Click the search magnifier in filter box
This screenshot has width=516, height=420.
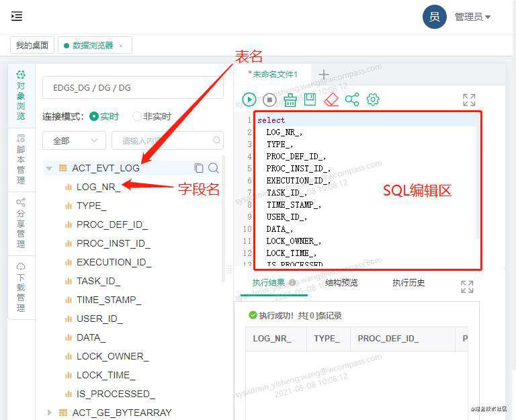216,140
